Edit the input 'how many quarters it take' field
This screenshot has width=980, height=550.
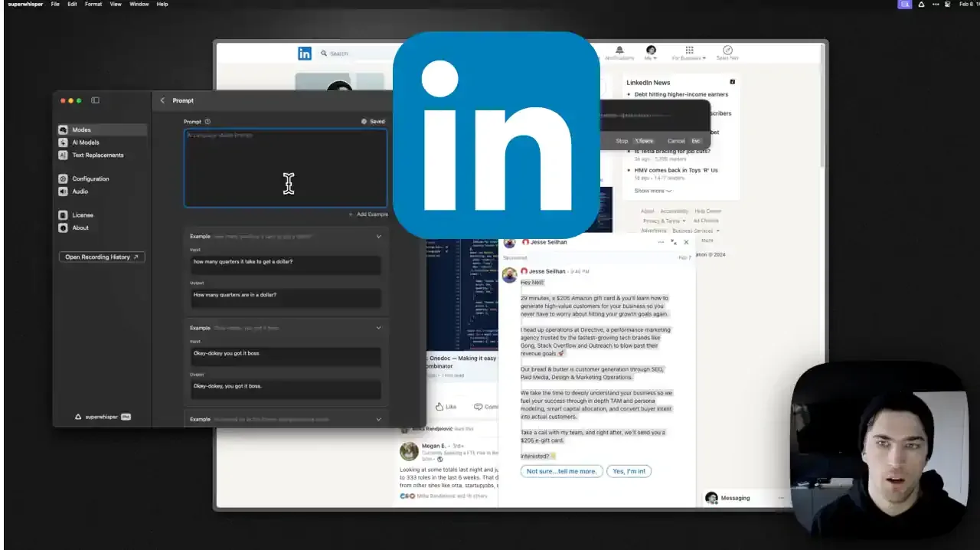click(286, 265)
